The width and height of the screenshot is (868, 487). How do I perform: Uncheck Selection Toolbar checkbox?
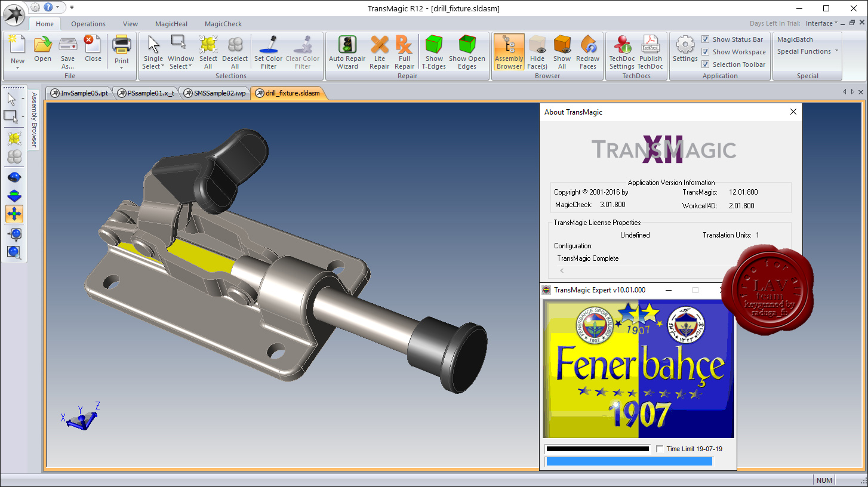point(706,64)
